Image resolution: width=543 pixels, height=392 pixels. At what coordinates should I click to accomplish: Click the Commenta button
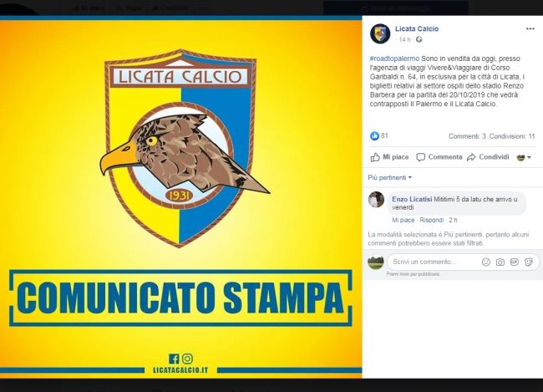click(x=439, y=157)
